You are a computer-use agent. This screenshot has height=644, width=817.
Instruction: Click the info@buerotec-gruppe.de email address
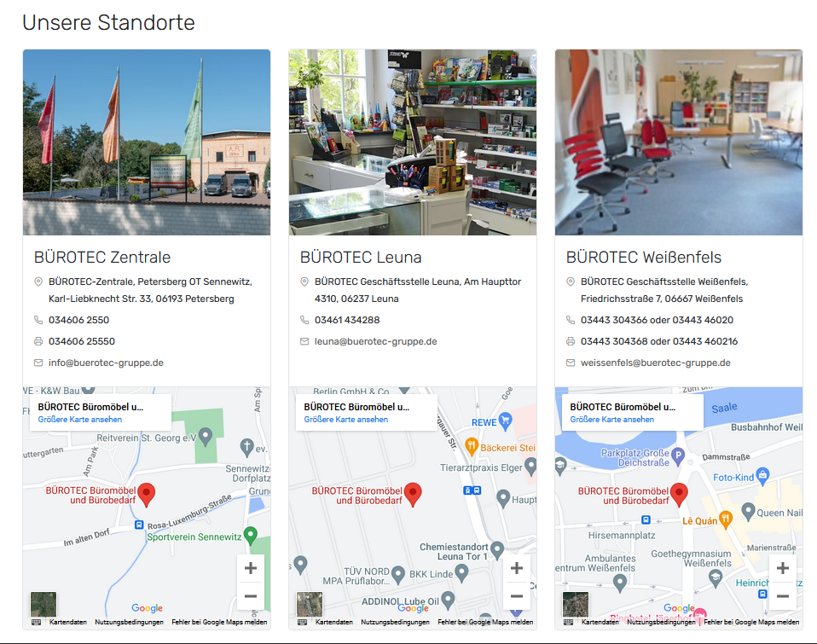point(106,363)
